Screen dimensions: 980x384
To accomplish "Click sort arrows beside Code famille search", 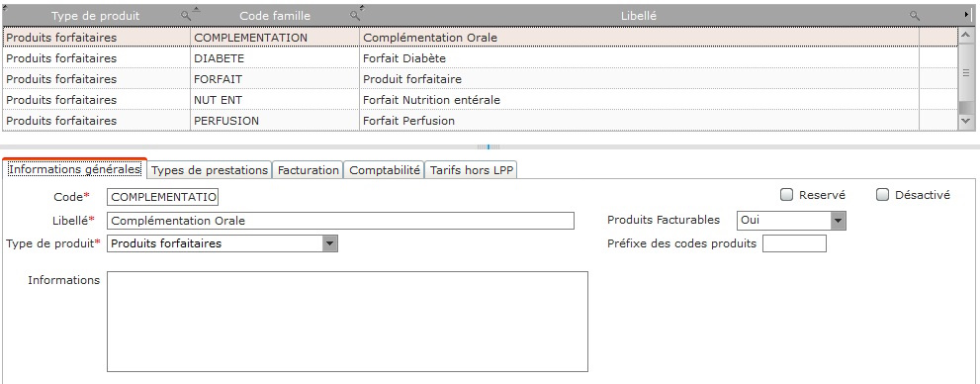I will tap(361, 8).
